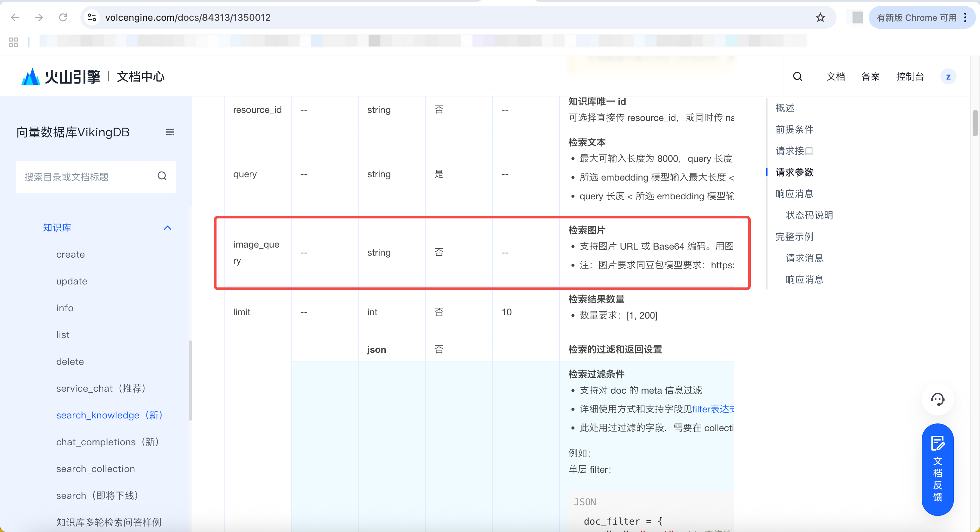Collapse the 知识库 section chevron
The width and height of the screenshot is (980, 532).
point(167,228)
